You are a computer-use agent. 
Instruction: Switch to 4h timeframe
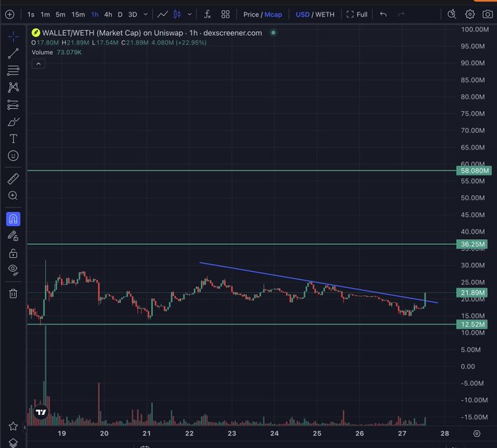(108, 15)
